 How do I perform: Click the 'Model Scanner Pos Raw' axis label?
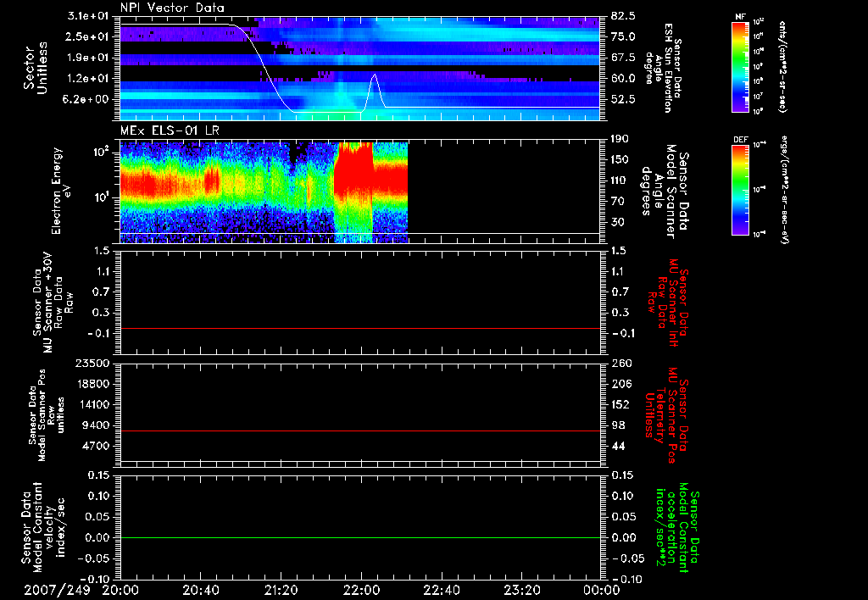coord(44,415)
